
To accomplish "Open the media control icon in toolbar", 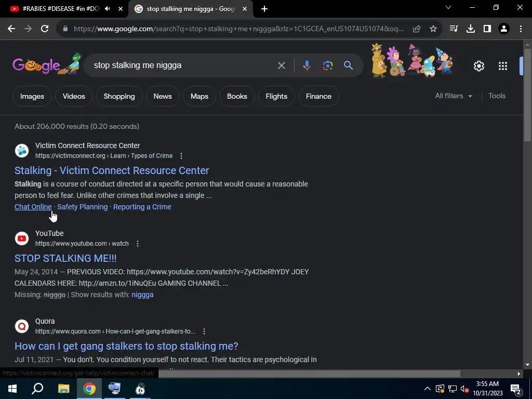I will 454,29.
